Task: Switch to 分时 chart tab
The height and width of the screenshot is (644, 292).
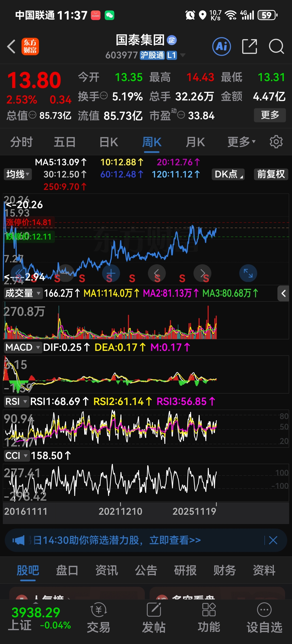Action: pos(21,142)
